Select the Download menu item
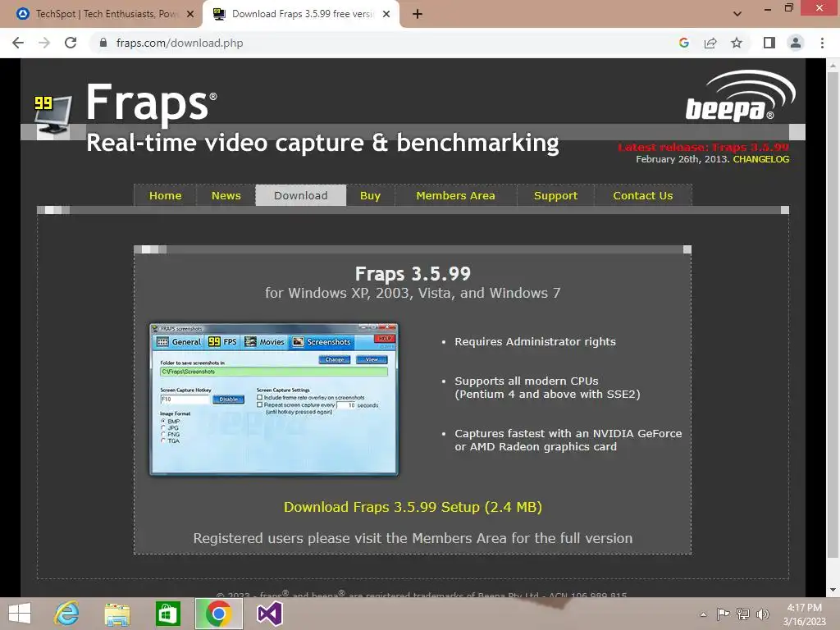 coord(300,195)
